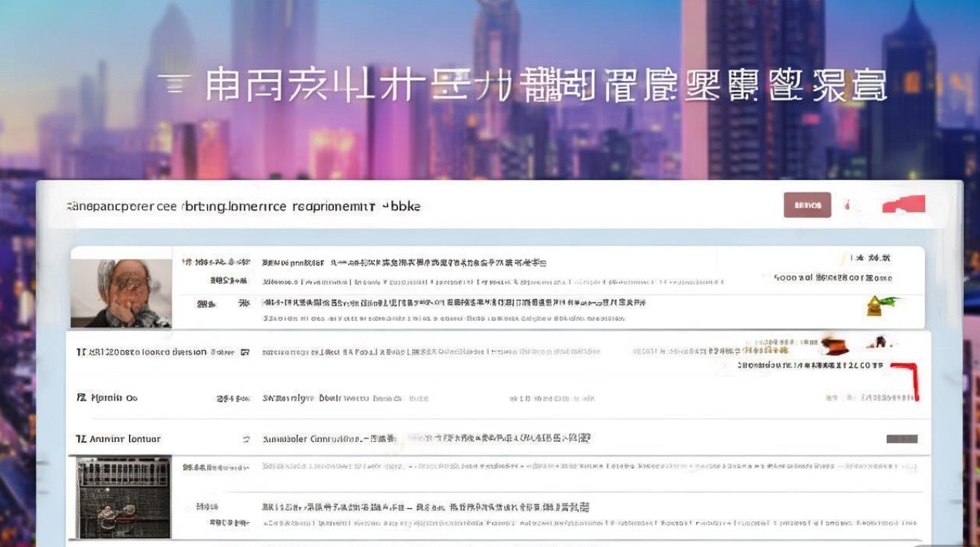Click the red flag shape beside the search button
This screenshot has height=547, width=980.
point(904,205)
